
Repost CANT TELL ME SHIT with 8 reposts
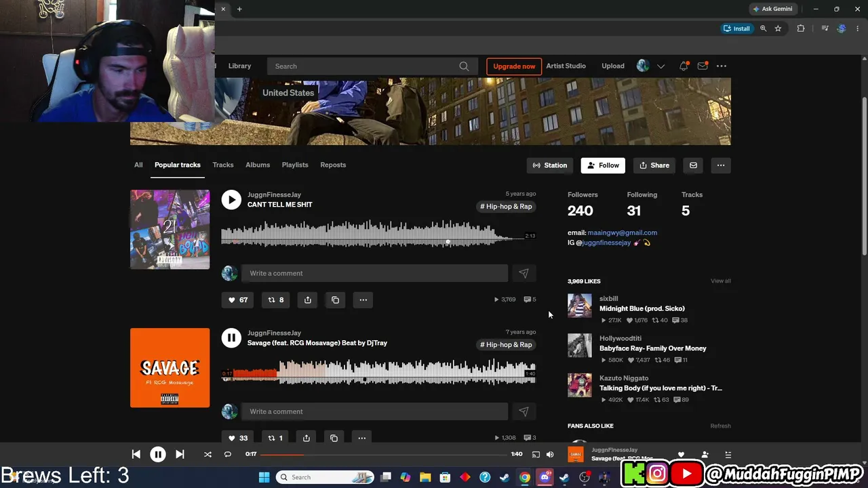(x=276, y=300)
